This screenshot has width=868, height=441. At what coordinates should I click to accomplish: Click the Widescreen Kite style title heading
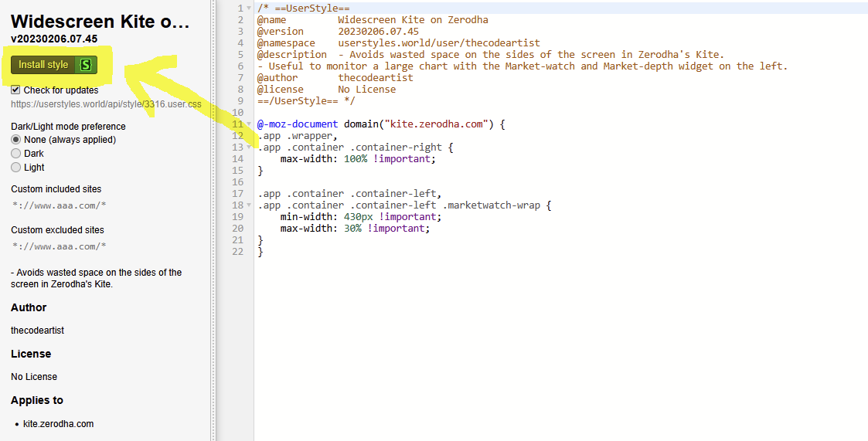tap(100, 22)
